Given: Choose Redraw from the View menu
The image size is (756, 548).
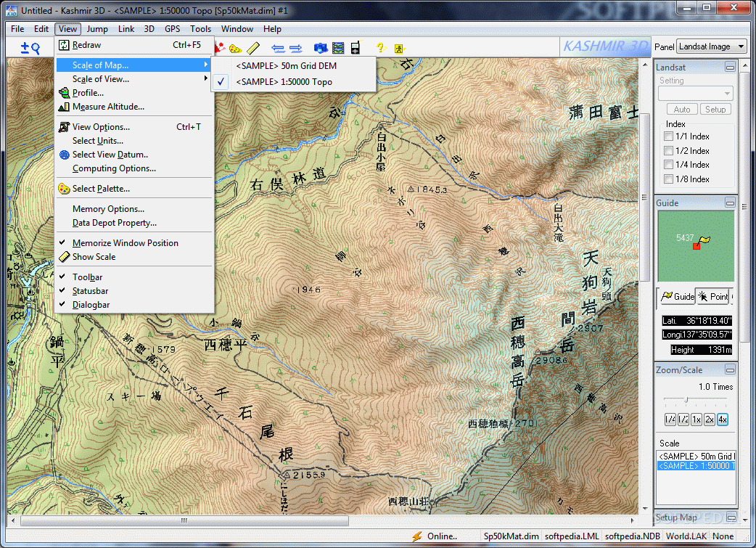Looking at the screenshot, I should point(135,45).
